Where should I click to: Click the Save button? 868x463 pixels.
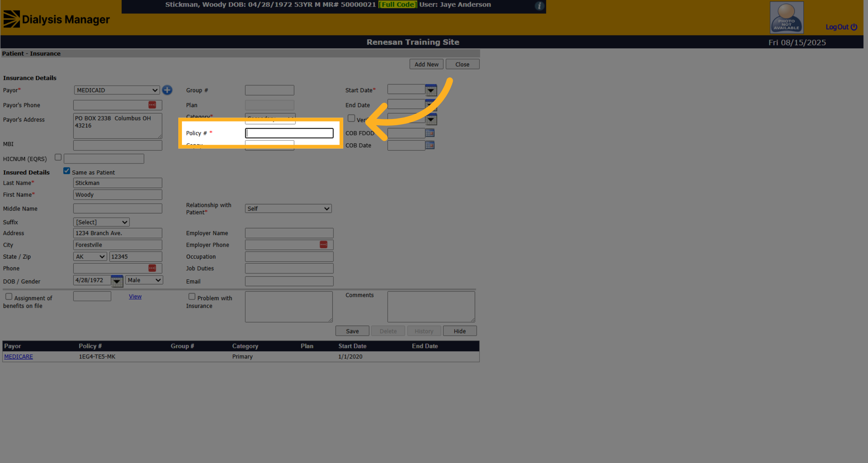coord(352,331)
